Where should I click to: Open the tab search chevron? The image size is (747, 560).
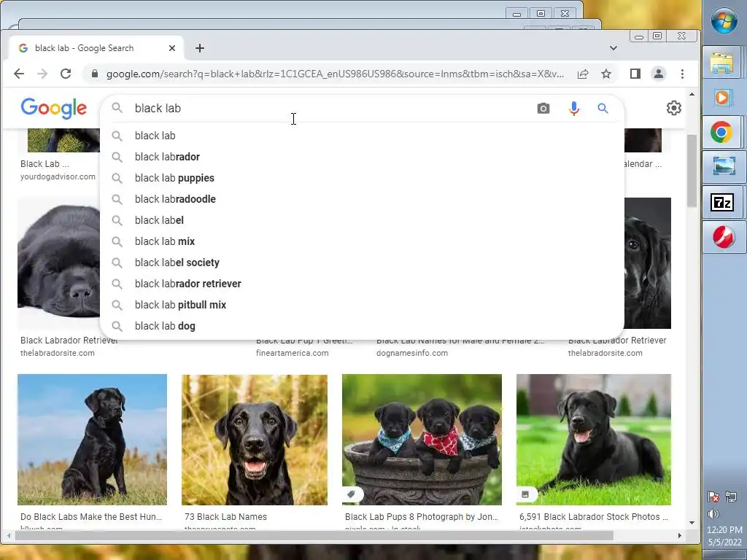click(x=613, y=48)
